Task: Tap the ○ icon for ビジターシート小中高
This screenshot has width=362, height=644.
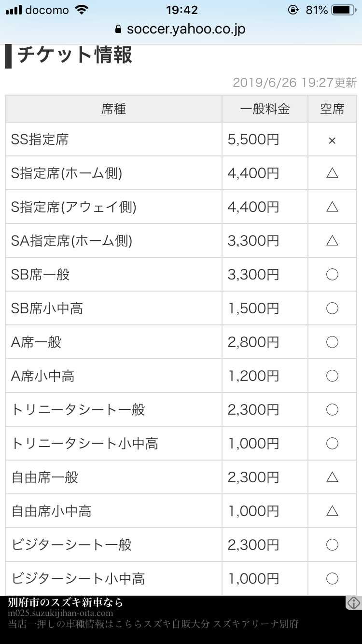Action: coord(332,578)
